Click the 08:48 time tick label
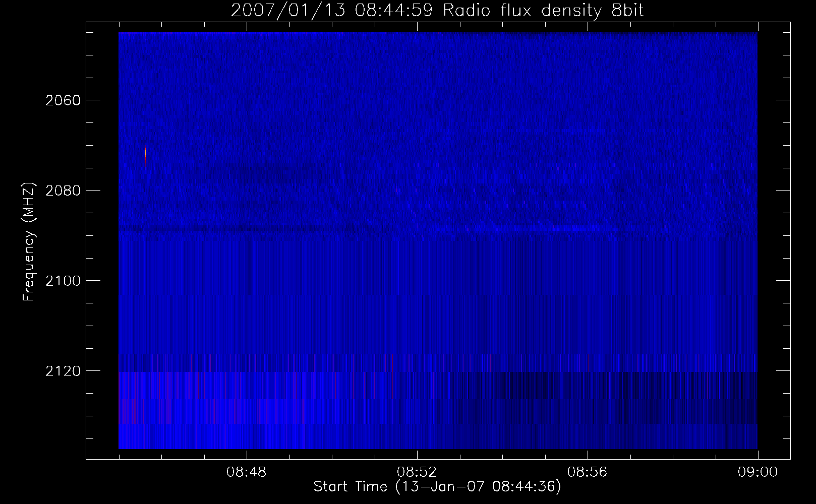This screenshot has width=816, height=504. tap(247, 472)
